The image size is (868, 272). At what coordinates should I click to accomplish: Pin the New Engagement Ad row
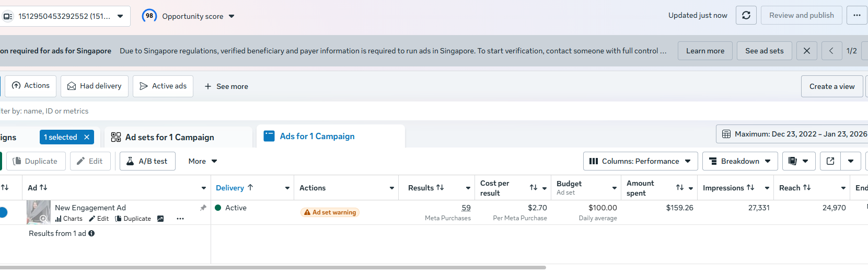pos(203,208)
